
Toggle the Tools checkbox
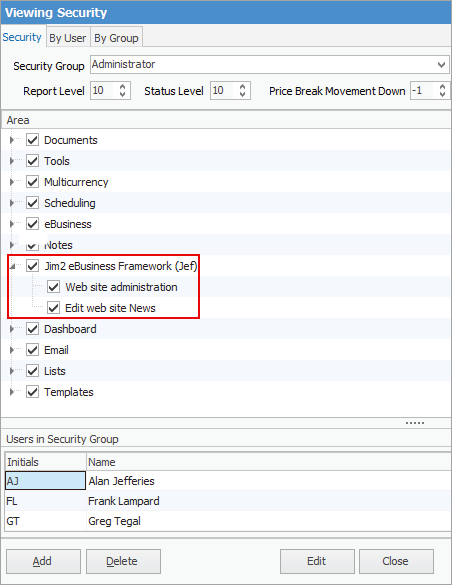coord(32,161)
